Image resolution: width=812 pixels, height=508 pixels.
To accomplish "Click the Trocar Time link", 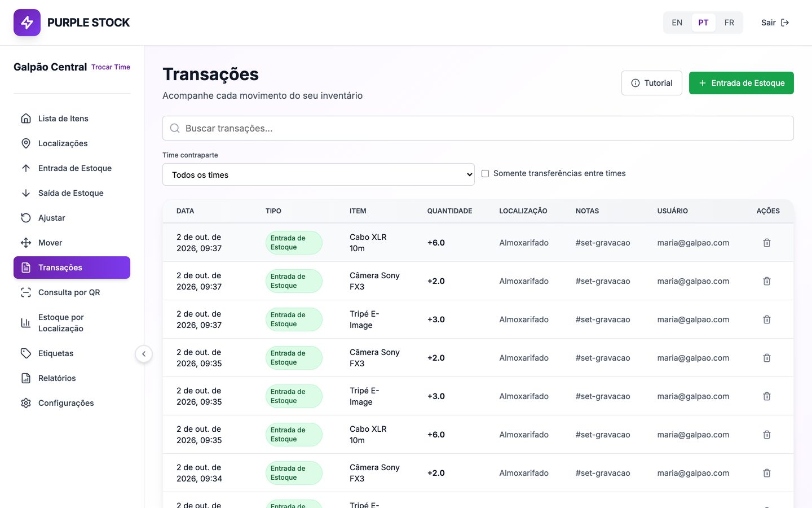I will click(x=111, y=67).
